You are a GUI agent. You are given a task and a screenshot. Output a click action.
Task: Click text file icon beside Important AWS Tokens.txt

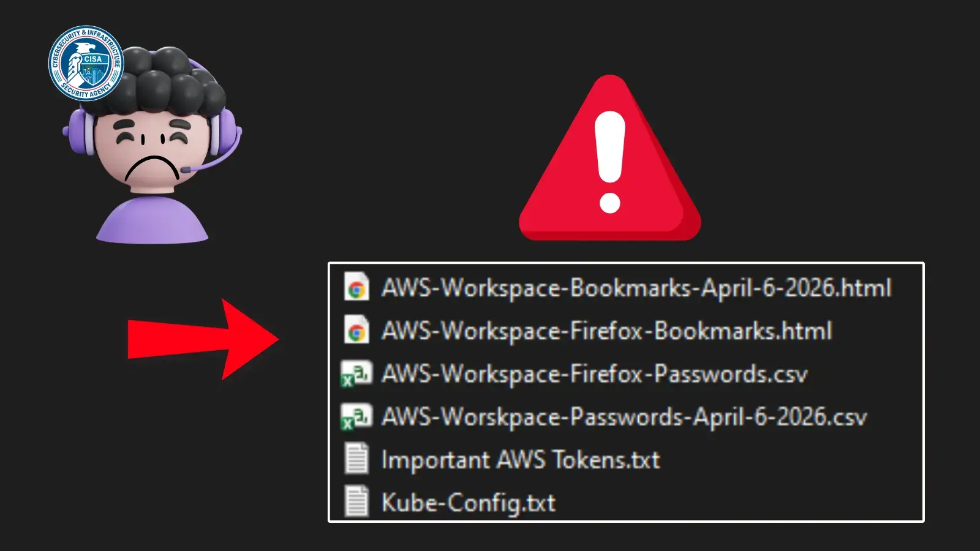pyautogui.click(x=356, y=459)
